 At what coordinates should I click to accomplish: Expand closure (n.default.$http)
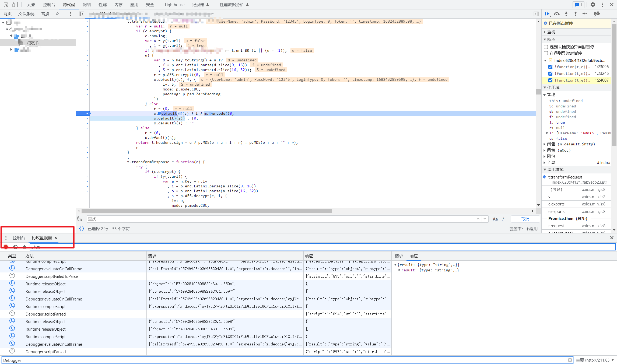pos(544,144)
